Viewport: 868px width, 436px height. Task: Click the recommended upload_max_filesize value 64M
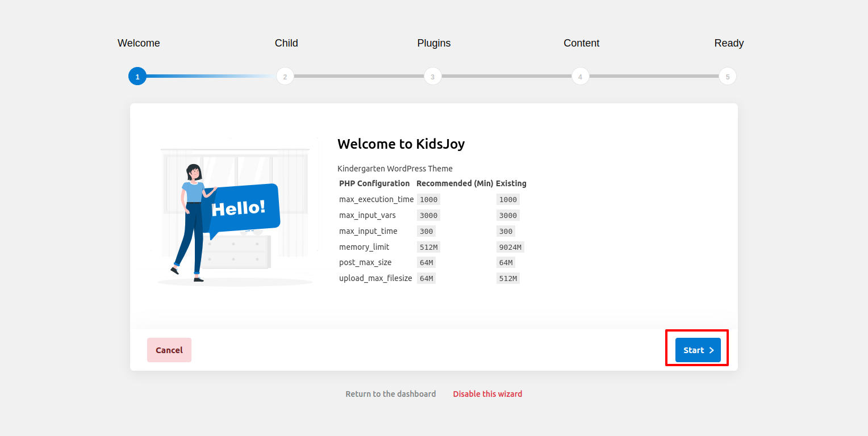pos(427,278)
